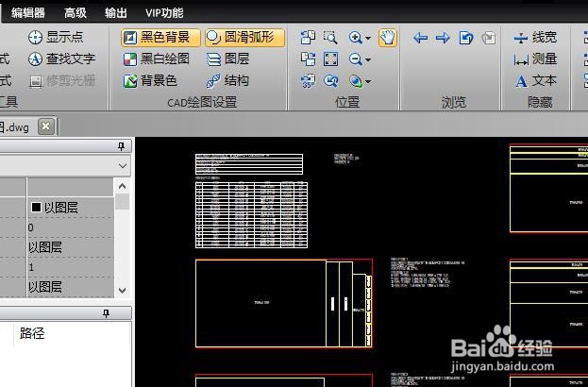Select the property value 1
The height and width of the screenshot is (387, 588).
coord(71,267)
